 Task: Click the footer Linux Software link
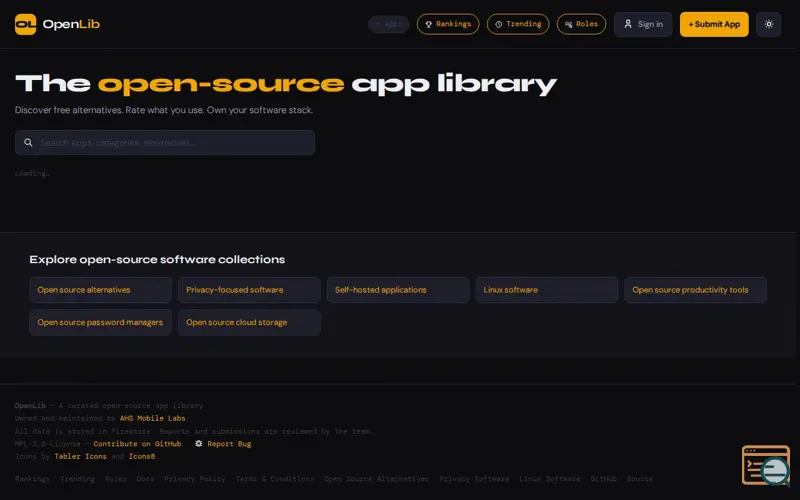pyautogui.click(x=550, y=479)
